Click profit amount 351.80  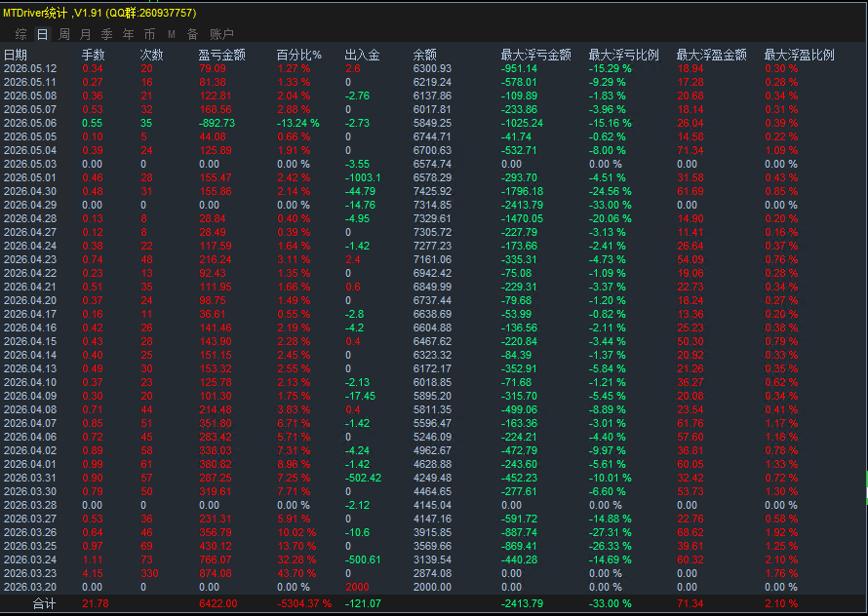[216, 423]
